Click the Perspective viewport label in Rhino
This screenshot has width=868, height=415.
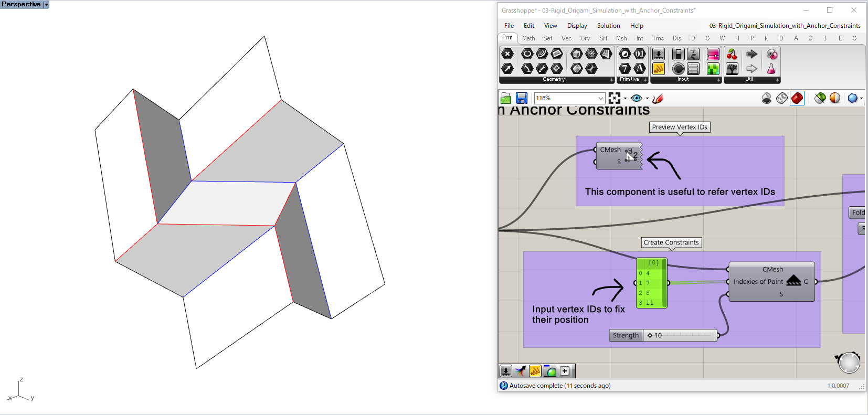point(21,4)
